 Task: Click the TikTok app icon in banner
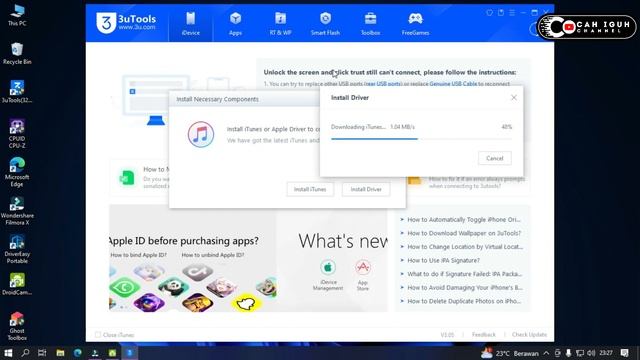pos(198,271)
